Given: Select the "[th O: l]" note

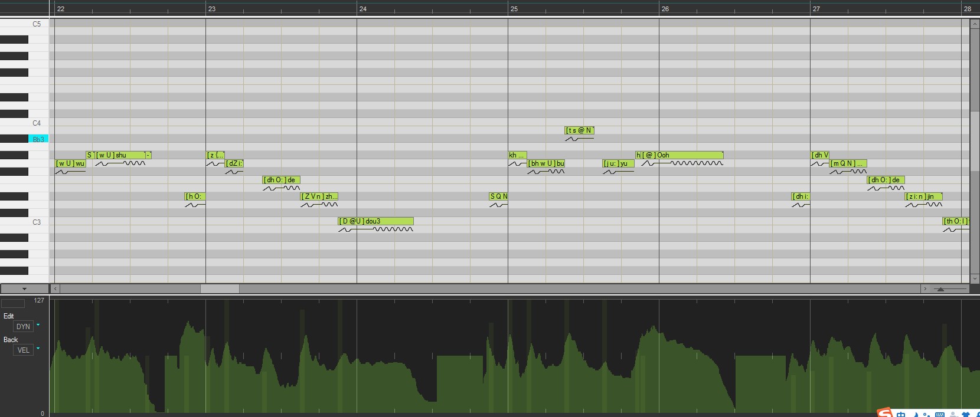Looking at the screenshot, I should (956, 221).
